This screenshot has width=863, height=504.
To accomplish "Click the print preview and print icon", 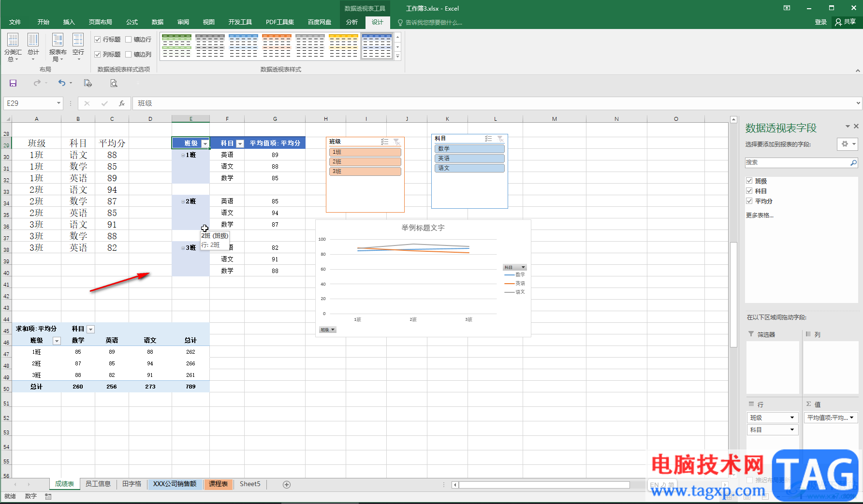I will pos(88,83).
